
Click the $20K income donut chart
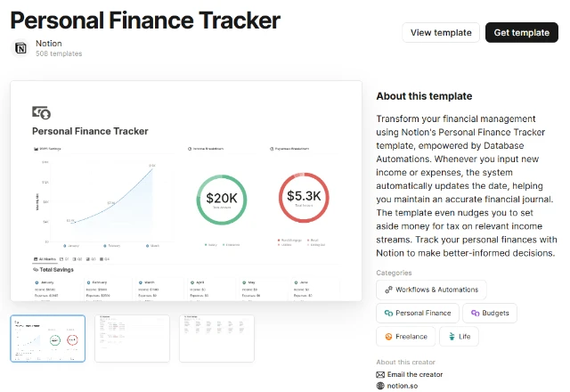[222, 198]
